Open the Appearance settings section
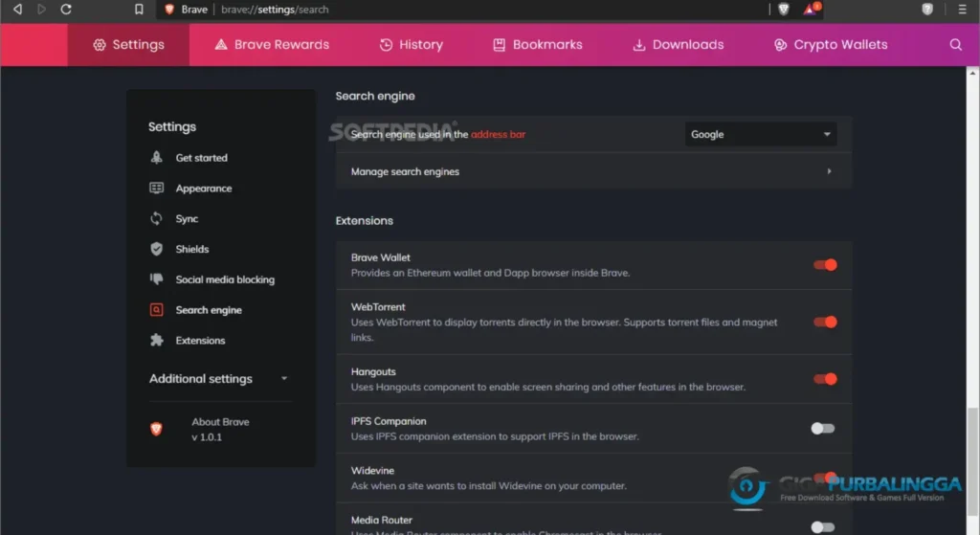Screen dimensions: 980x535 (204, 189)
